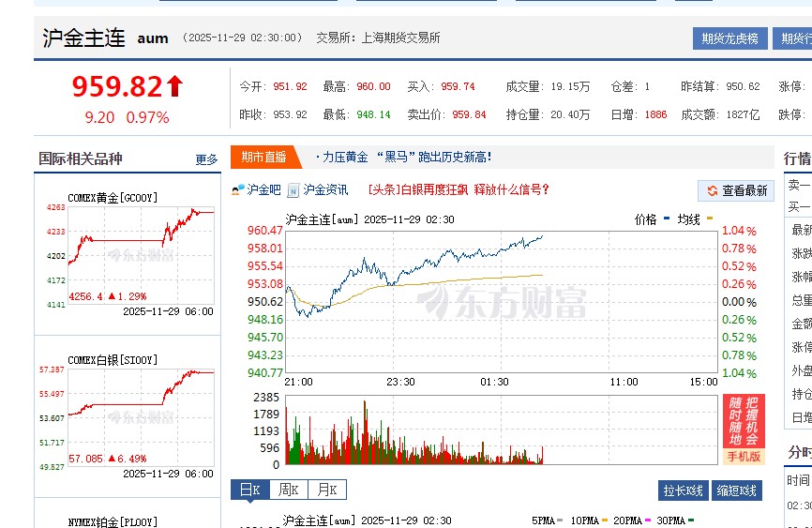Open the 手机版 mobile banner

[x=744, y=457]
